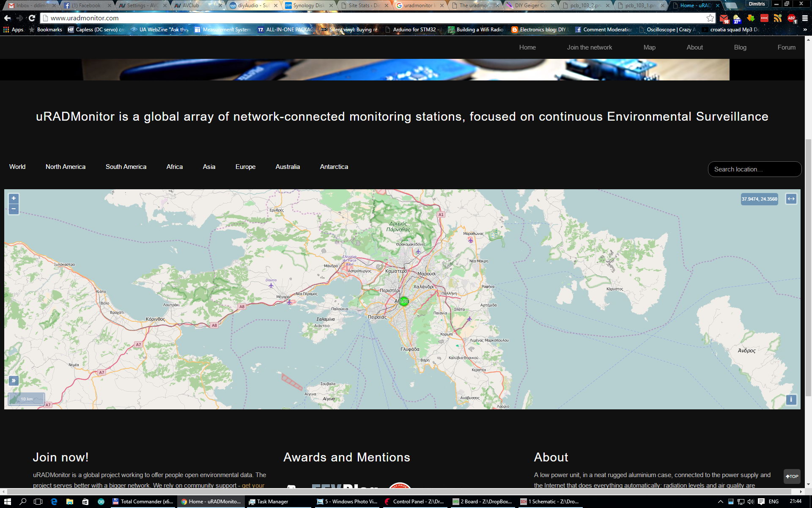
Task: Open the Apps shortcut in bookmarks bar
Action: pyautogui.click(x=14, y=30)
